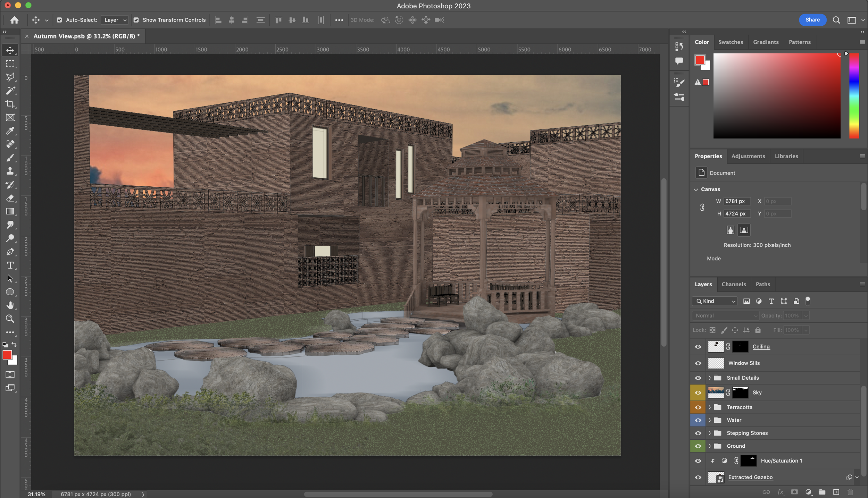Hide the Ground group
Viewport: 868px width, 498px height.
[x=698, y=446]
